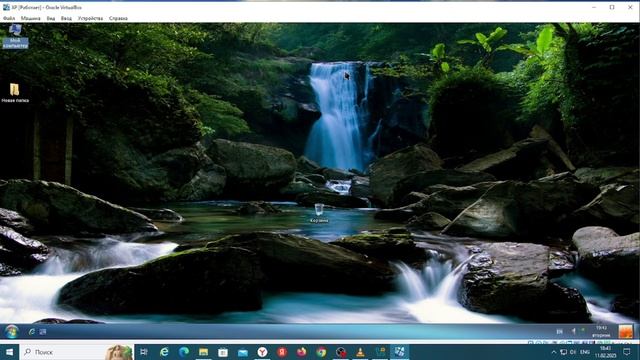Open the Справка menu
640x360 pixels.
118,18
